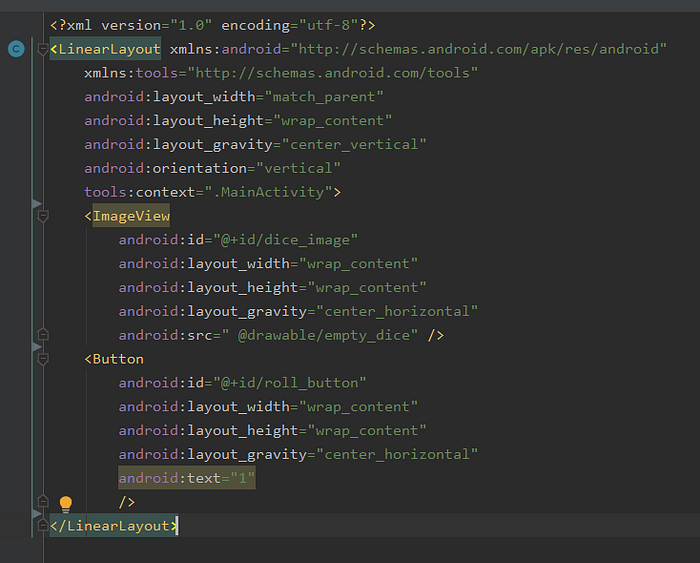700x563 pixels.
Task: Click the closing </LinearLayout> tag
Action: [114, 526]
